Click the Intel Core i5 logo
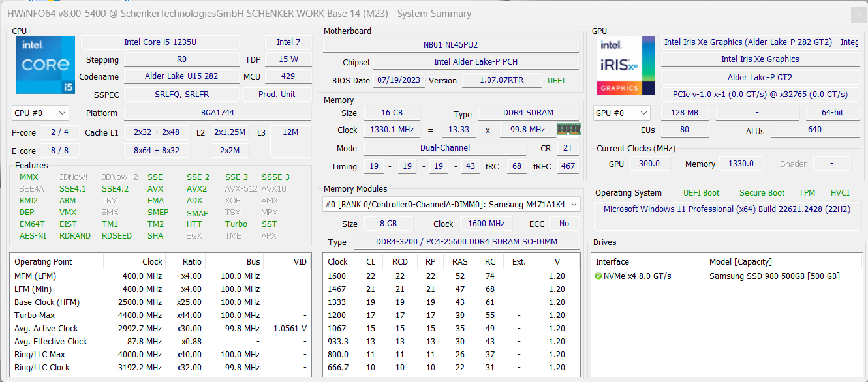This screenshot has height=382, width=868. [x=46, y=65]
